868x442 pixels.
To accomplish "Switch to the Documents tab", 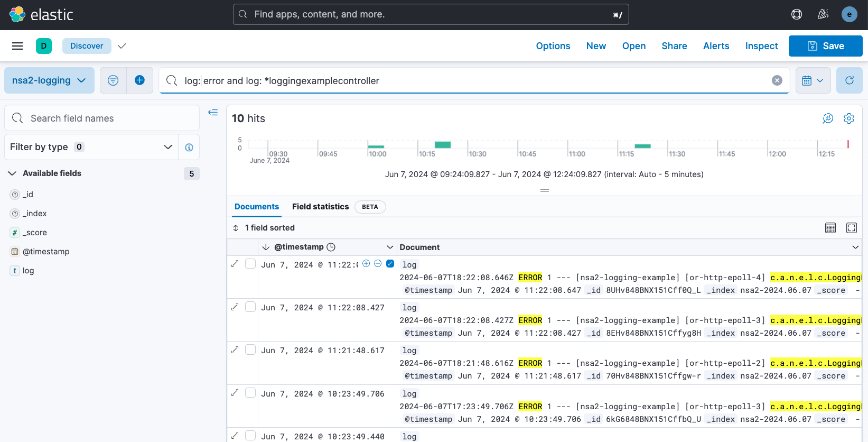I will pyautogui.click(x=257, y=207).
